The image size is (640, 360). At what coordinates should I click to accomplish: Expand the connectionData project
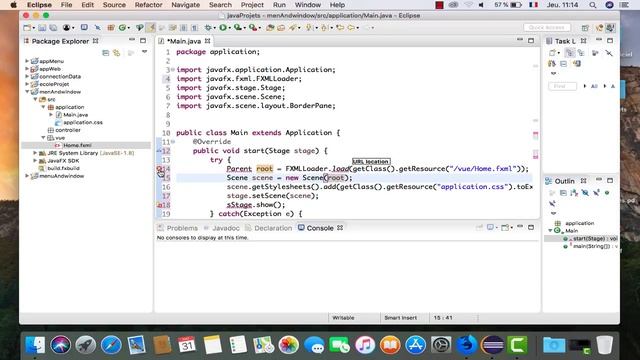27,76
